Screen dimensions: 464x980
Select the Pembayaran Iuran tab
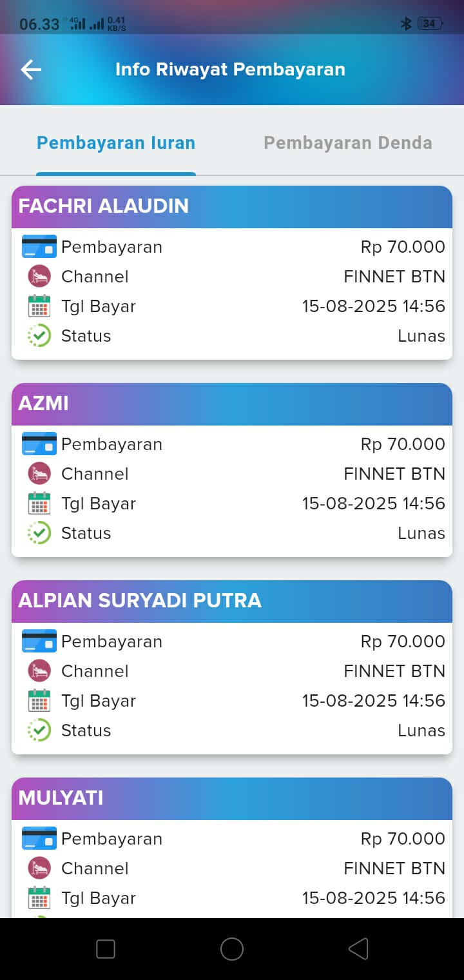coord(116,143)
